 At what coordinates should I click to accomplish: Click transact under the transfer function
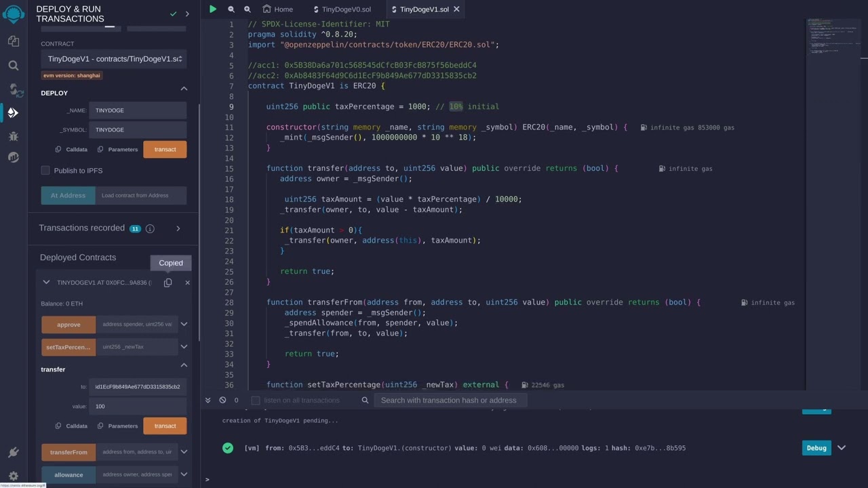click(x=165, y=426)
